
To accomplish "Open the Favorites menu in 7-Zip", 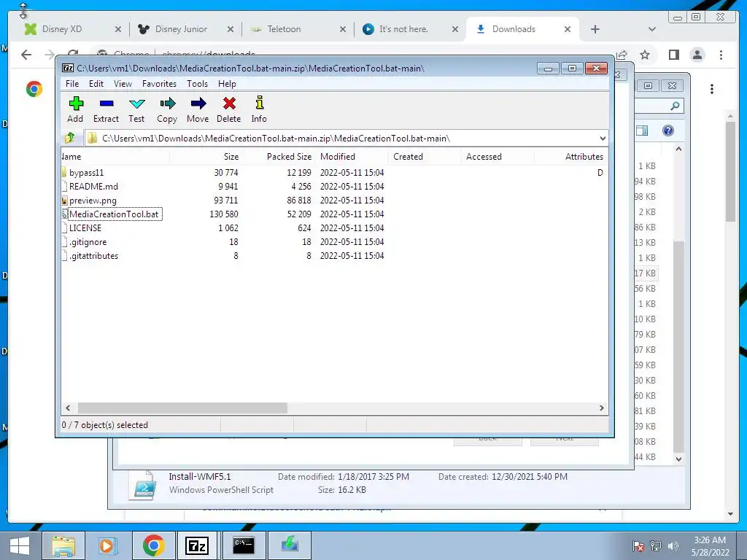I will 159,84.
